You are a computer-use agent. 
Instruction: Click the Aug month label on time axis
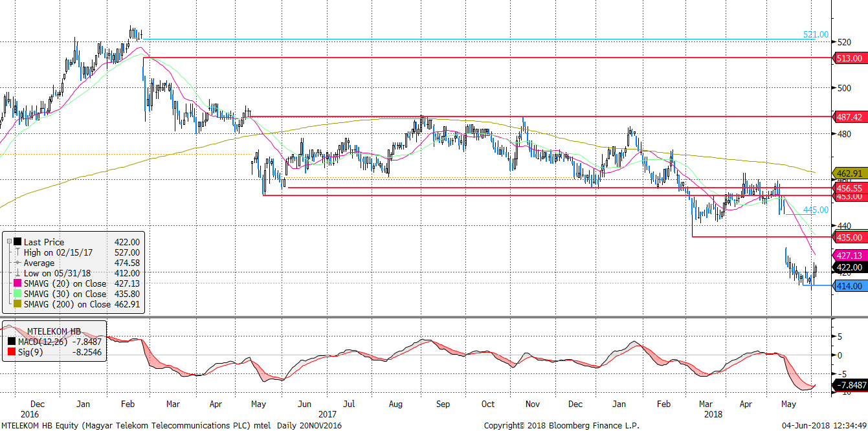pos(395,404)
